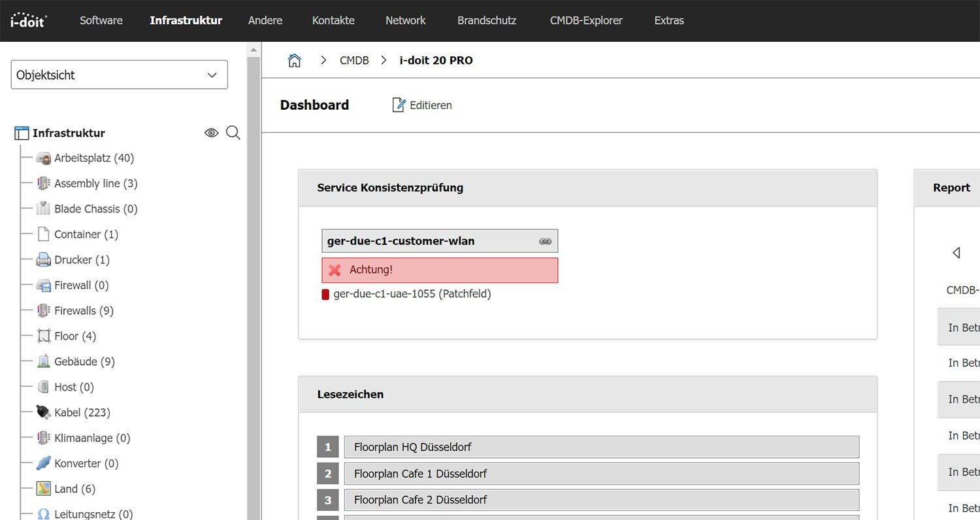The width and height of the screenshot is (980, 520).
Task: Select Kabel (223) tree item
Action: point(82,413)
